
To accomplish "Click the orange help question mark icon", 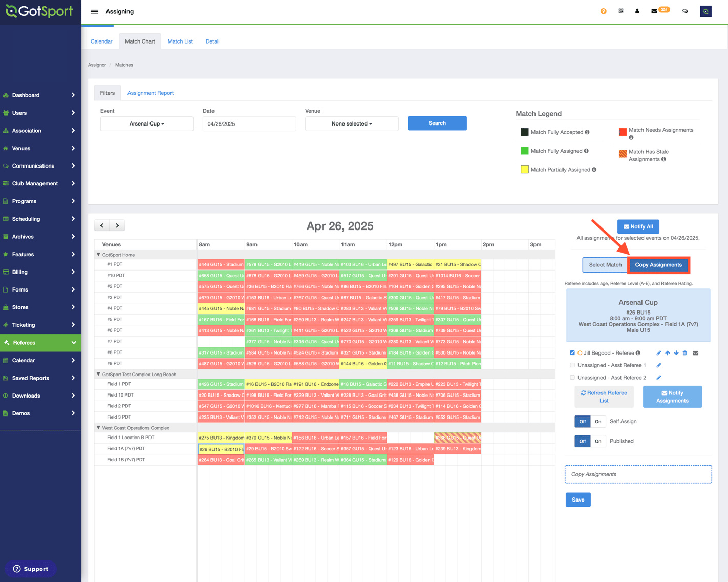I will click(x=604, y=11).
